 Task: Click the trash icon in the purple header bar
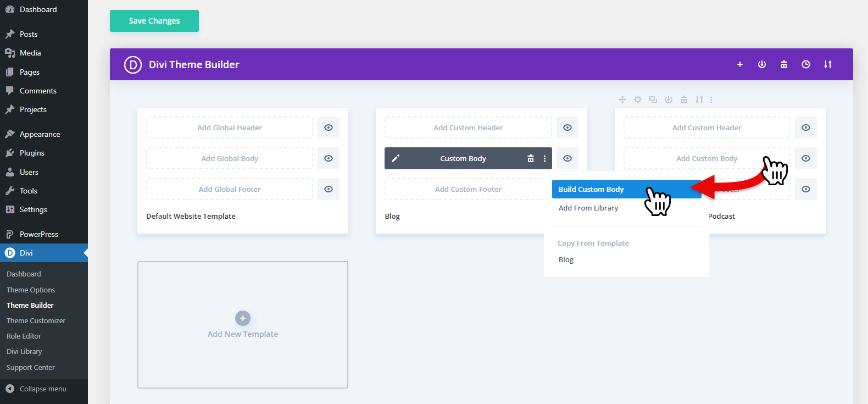[x=784, y=64]
